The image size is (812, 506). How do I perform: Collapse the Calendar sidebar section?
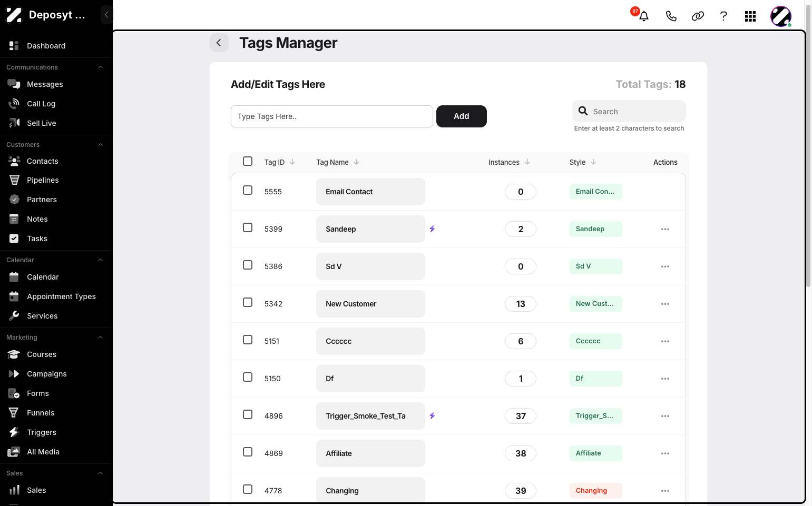click(x=100, y=260)
